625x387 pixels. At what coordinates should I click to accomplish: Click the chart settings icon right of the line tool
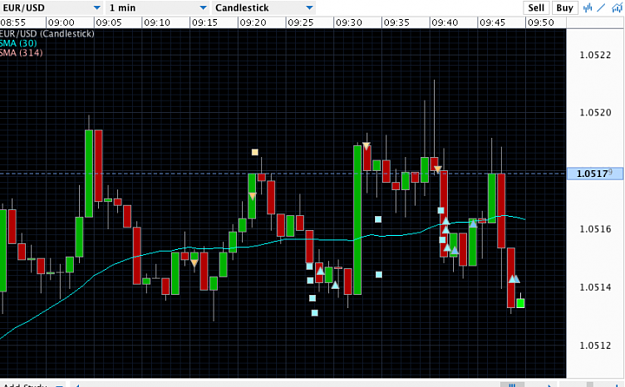pos(617,8)
